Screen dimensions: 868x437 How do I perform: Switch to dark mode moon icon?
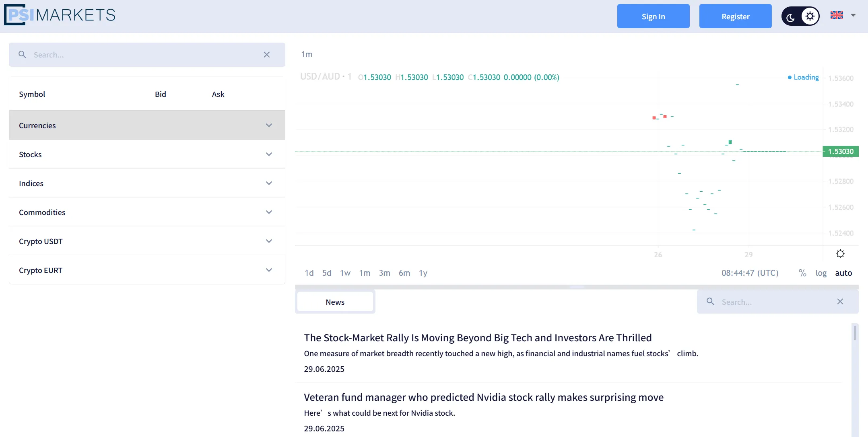coord(791,17)
